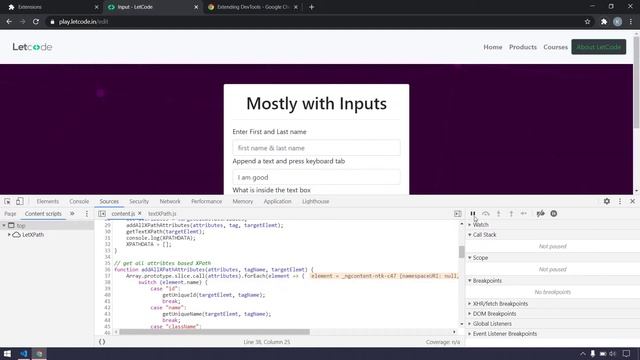Image resolution: width=640 pixels, height=360 pixels.
Task: Open the Application DevTools tab
Action: (278, 201)
